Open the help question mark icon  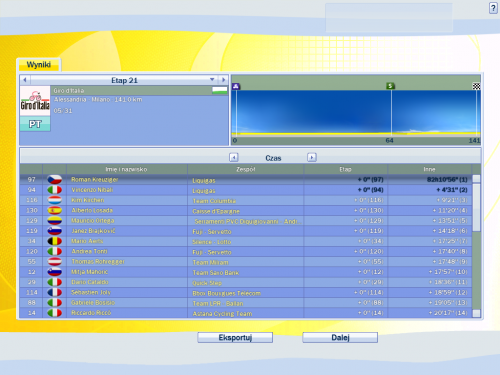493,8
